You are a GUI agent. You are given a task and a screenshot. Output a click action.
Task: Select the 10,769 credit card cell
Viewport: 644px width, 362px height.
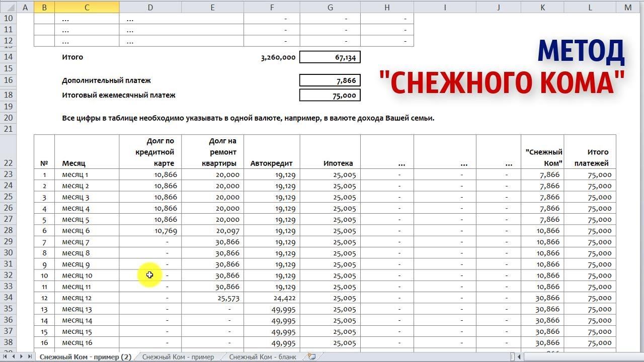click(150, 231)
